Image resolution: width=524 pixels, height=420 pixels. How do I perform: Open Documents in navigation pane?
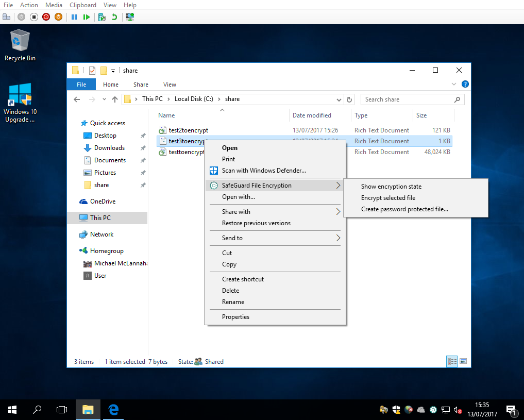click(110, 160)
